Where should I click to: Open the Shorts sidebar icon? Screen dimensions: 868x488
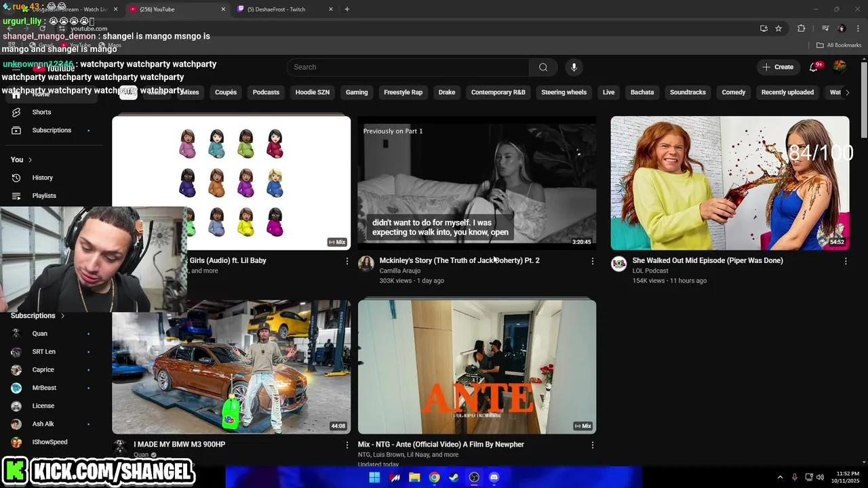tap(16, 112)
